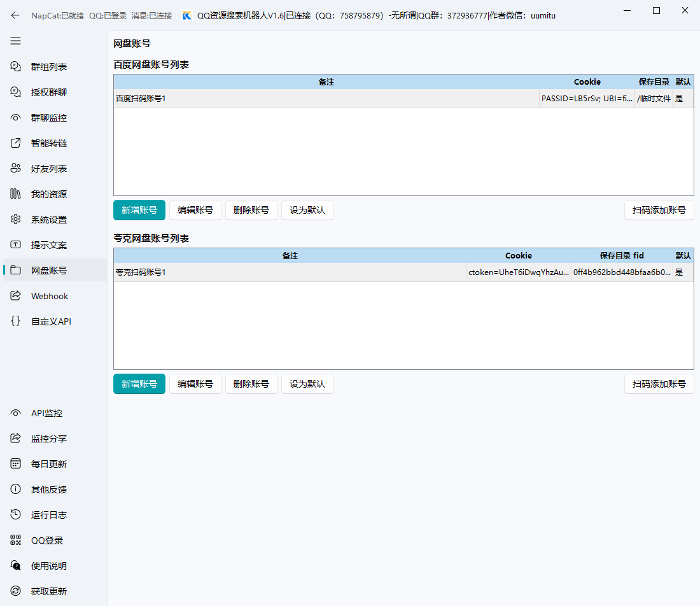Click the 网盘账号 folder icon
This screenshot has height=606, width=700.
point(16,270)
